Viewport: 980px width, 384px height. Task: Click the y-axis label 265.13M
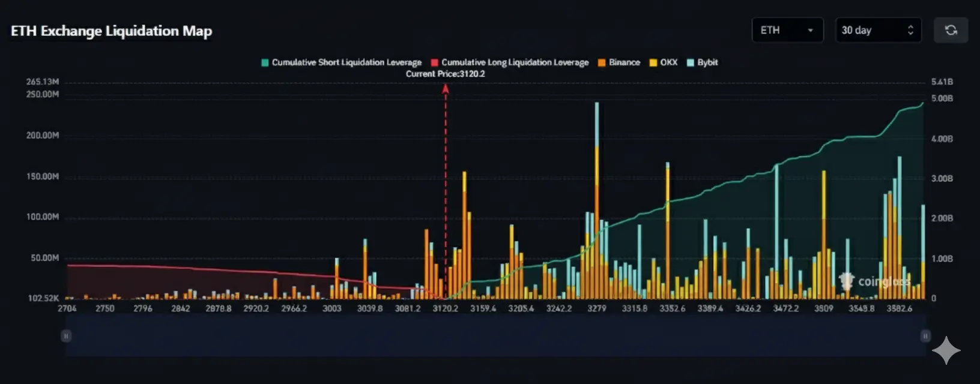(x=42, y=82)
